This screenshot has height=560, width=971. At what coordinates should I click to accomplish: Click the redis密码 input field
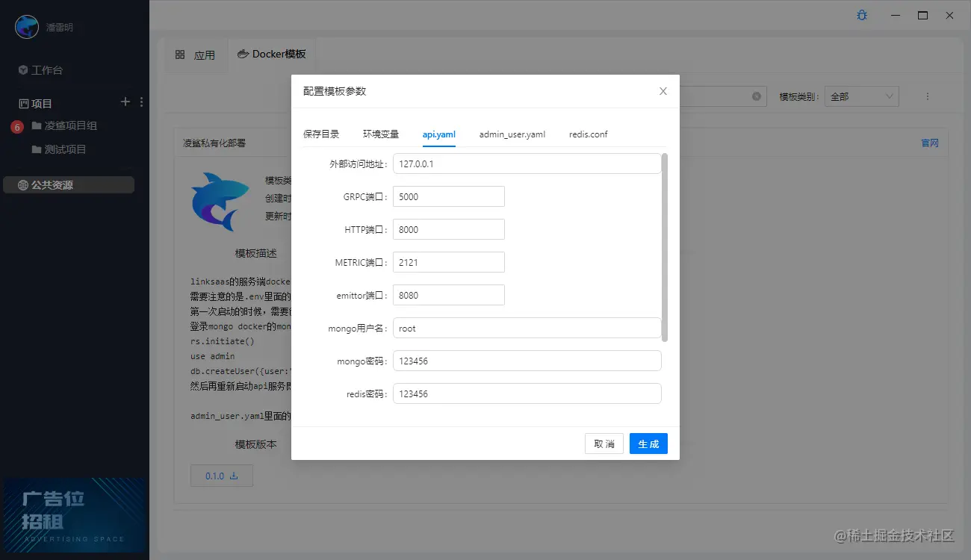tap(527, 393)
